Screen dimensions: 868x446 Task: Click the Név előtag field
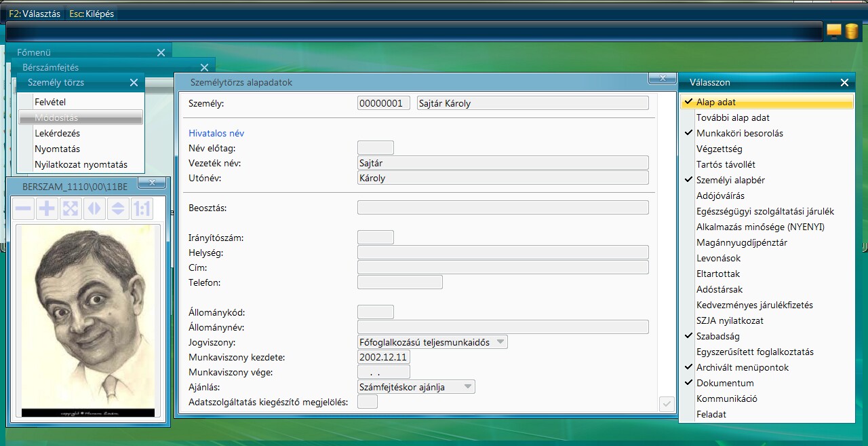(x=376, y=148)
